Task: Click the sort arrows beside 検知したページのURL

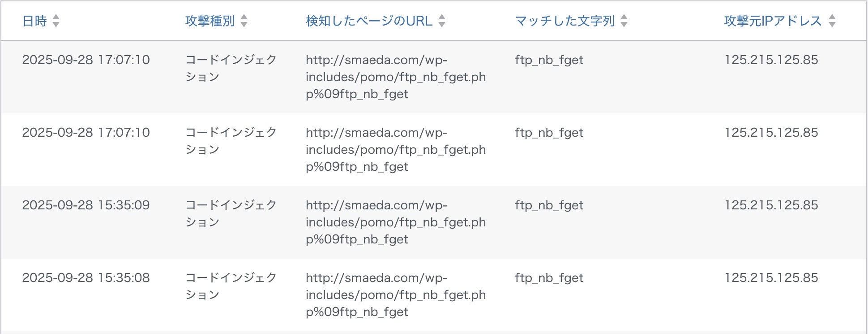Action: (x=442, y=21)
